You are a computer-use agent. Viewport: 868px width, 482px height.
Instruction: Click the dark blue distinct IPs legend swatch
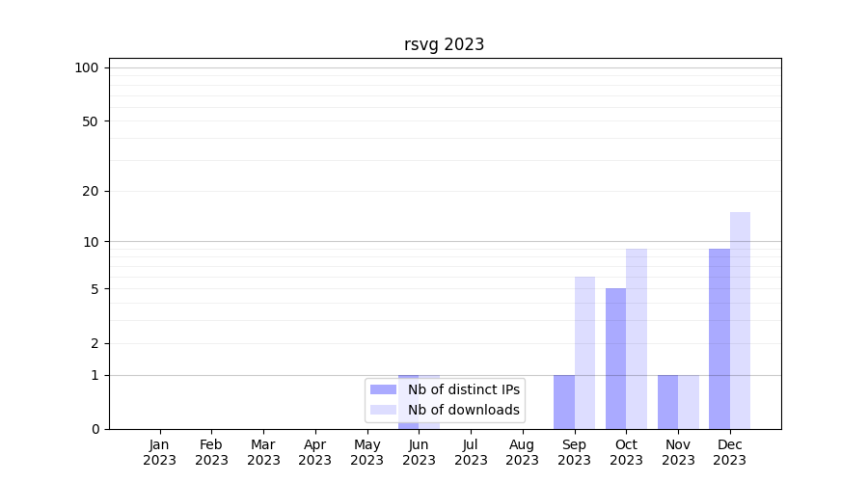(x=383, y=389)
